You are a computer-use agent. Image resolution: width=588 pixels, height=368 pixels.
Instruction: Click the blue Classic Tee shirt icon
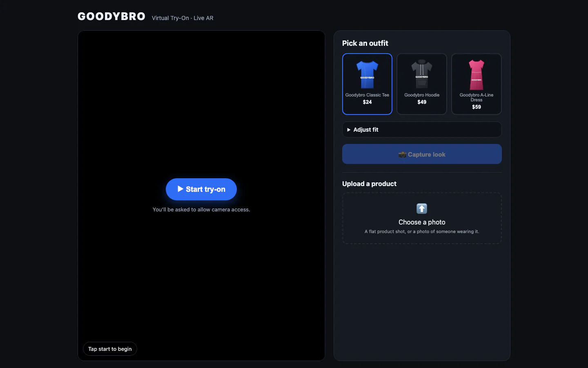point(367,74)
